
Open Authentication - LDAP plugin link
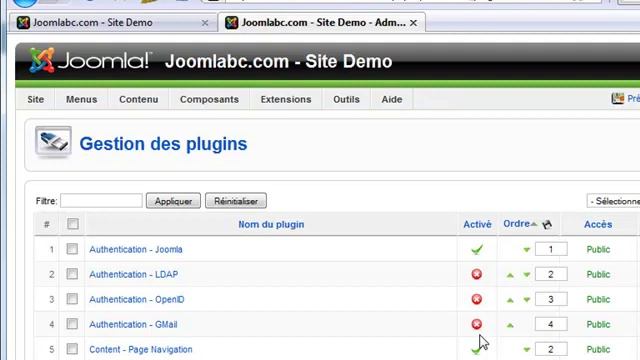coord(134,274)
